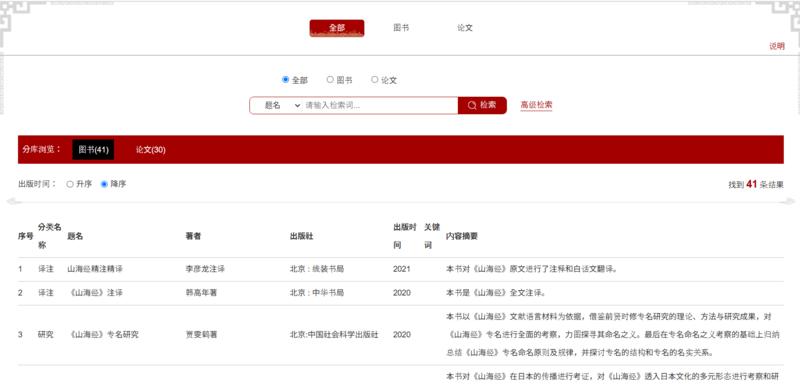800x381 pixels.
Task: Browse the 图书(41) sub-library tab
Action: point(93,150)
